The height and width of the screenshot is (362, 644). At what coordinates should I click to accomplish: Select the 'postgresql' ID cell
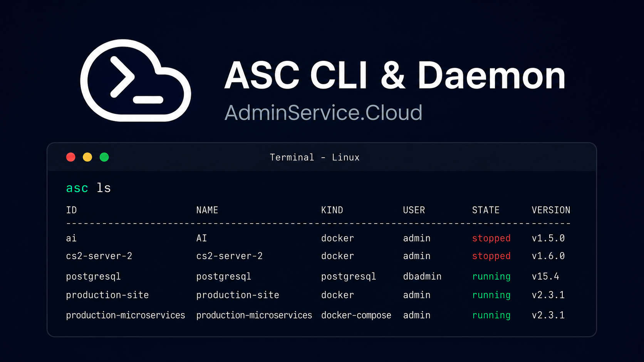(94, 277)
